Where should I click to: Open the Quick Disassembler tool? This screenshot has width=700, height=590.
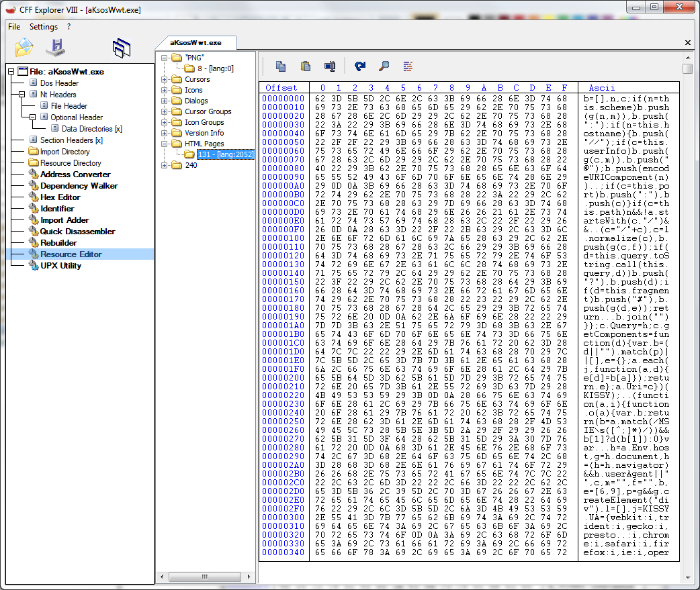pyautogui.click(x=78, y=232)
